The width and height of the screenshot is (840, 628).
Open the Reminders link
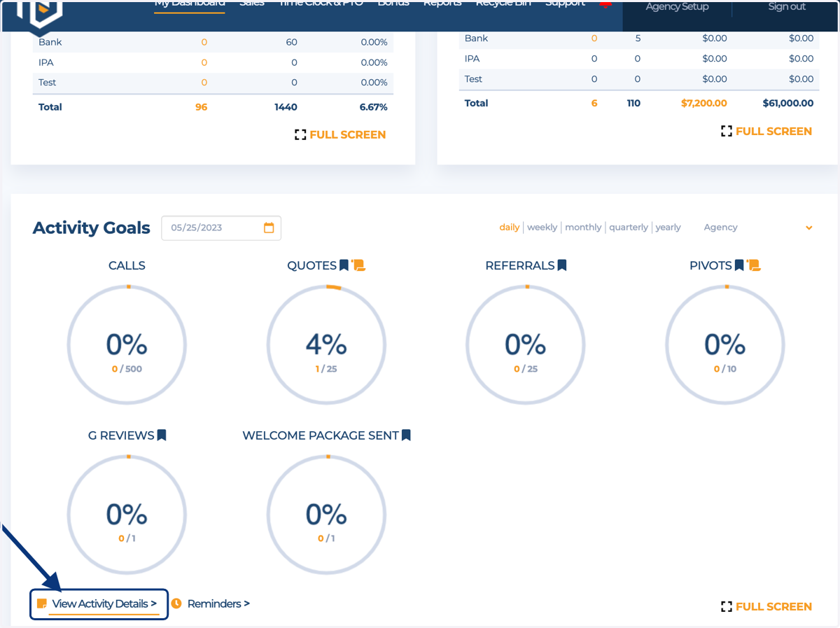[218, 603]
